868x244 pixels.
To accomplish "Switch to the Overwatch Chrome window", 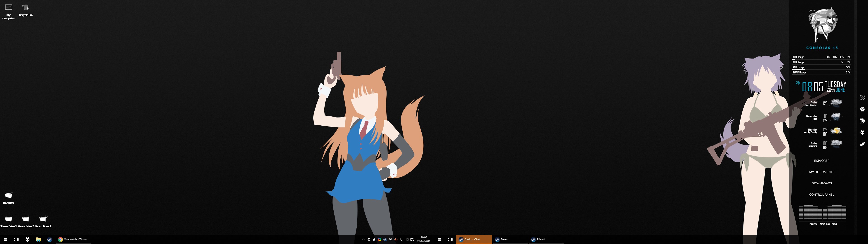I will pos(73,240).
